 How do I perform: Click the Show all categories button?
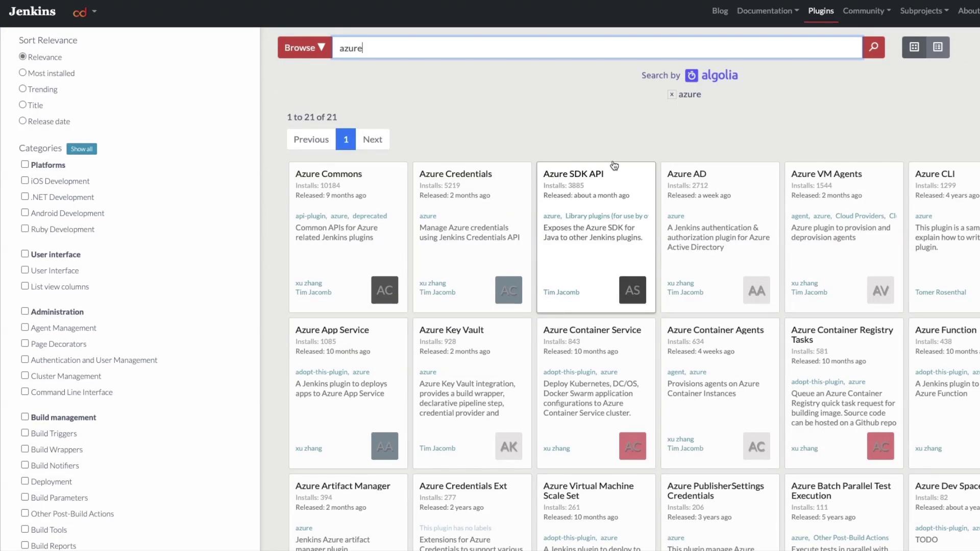click(82, 149)
